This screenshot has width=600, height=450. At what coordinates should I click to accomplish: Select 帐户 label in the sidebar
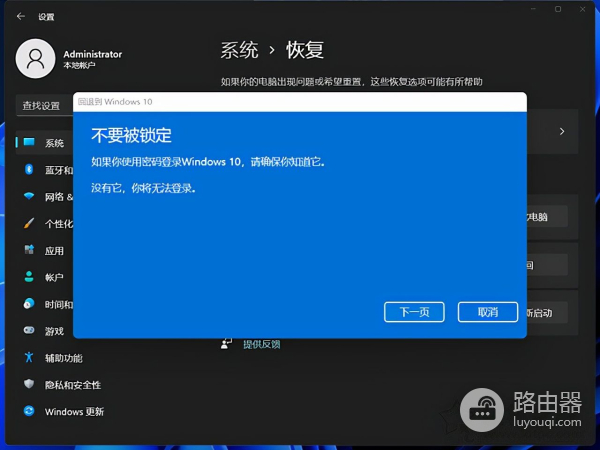[54, 277]
